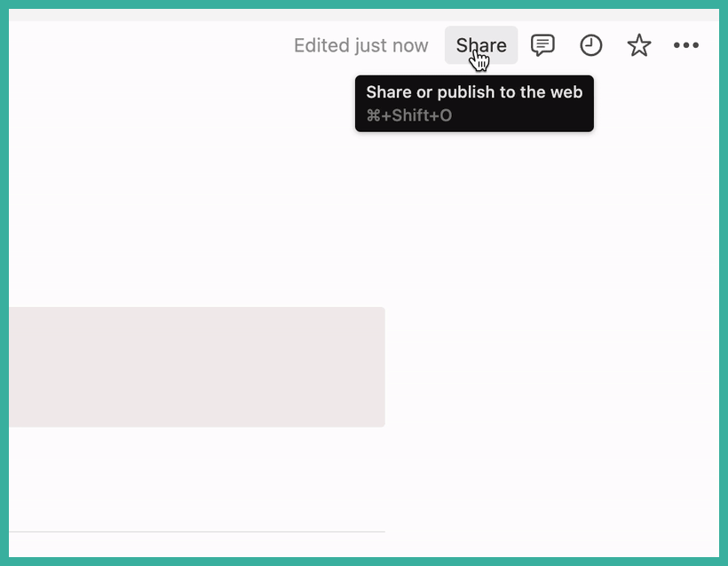Screen dimensions: 728x566
Task: Show page updates via clock icon
Action: tap(591, 45)
